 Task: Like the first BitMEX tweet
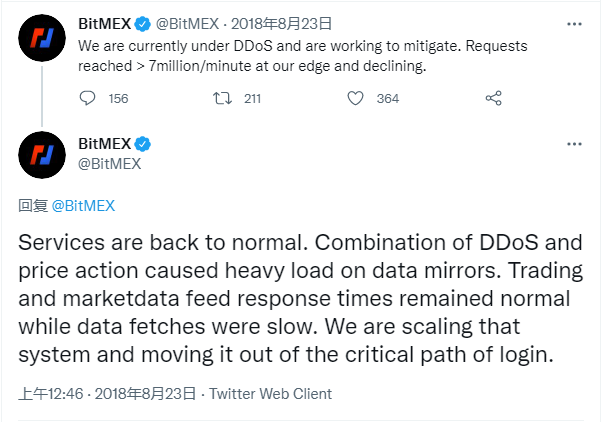pos(355,98)
